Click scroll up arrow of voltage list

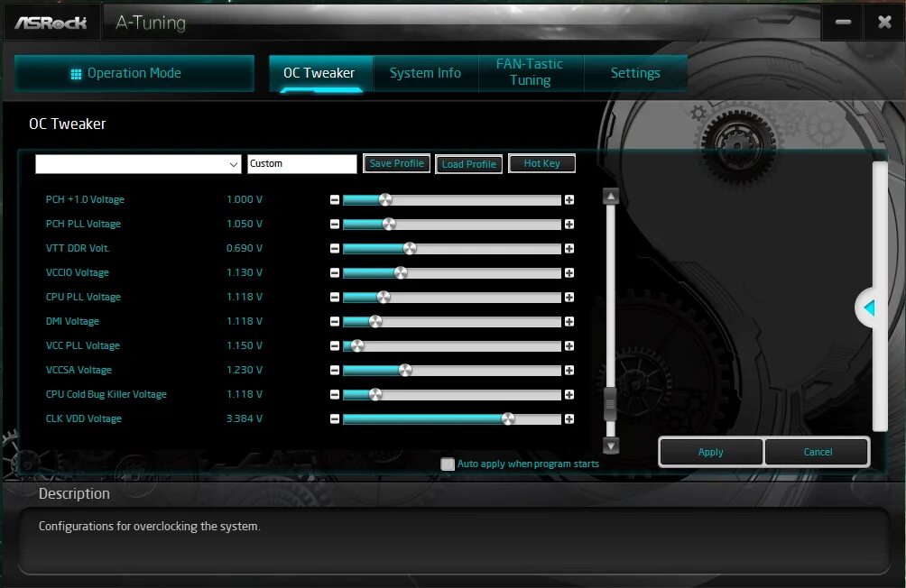pyautogui.click(x=611, y=197)
